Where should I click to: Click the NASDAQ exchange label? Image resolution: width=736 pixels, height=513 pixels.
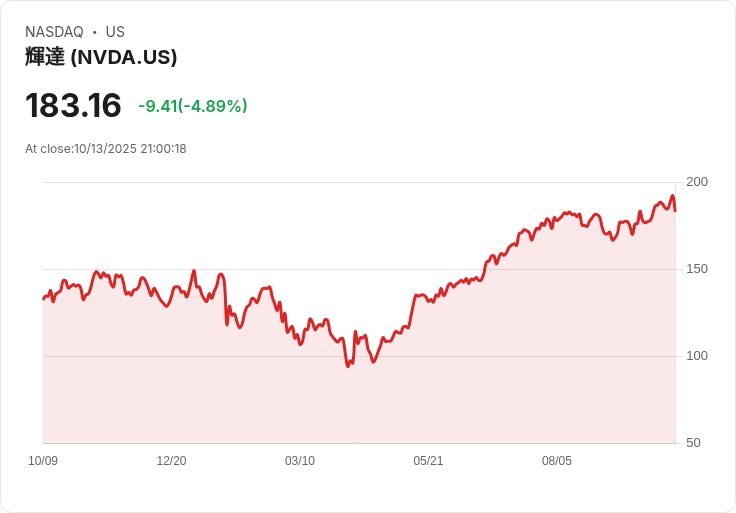(x=54, y=32)
